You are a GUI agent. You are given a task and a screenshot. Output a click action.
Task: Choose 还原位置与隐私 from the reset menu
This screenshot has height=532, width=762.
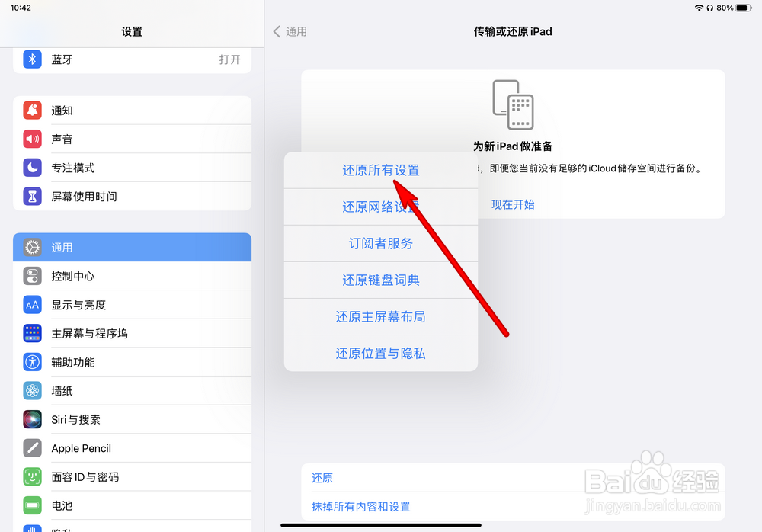point(380,354)
